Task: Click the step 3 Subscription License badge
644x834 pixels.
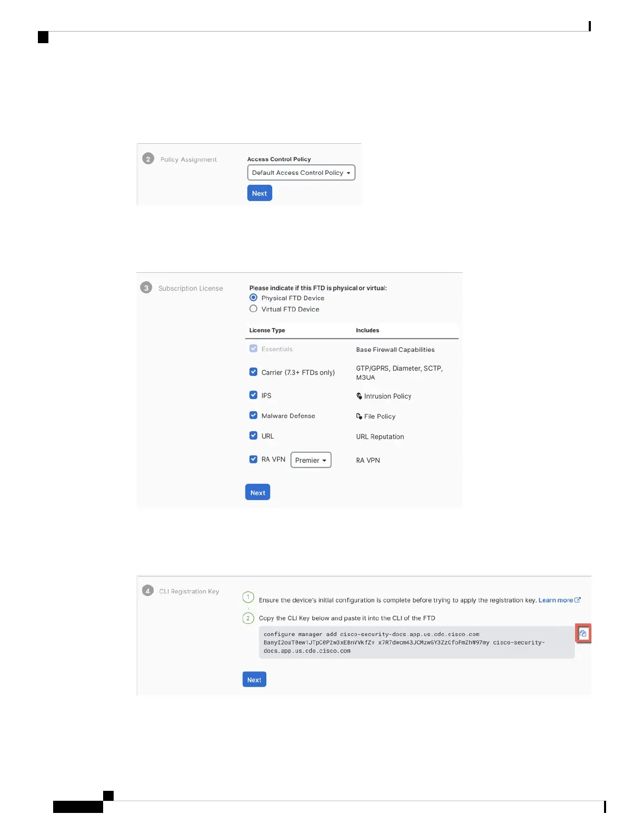Action: 146,287
